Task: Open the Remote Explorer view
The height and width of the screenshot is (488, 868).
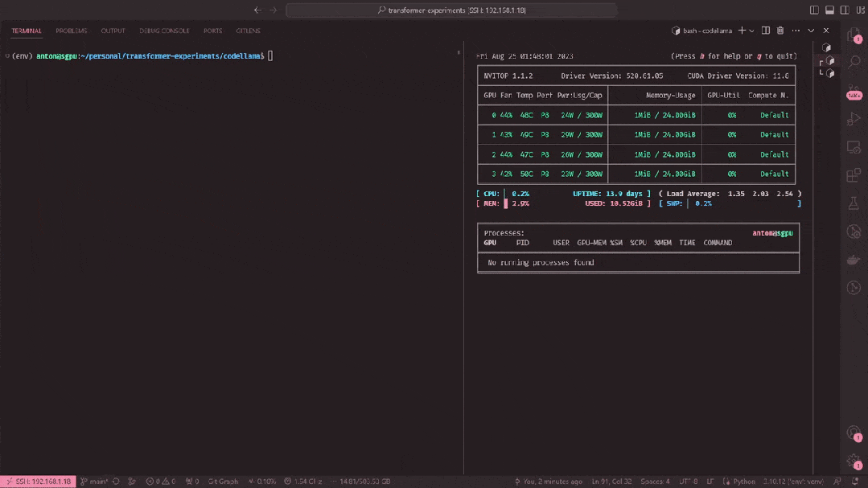Action: [854, 148]
